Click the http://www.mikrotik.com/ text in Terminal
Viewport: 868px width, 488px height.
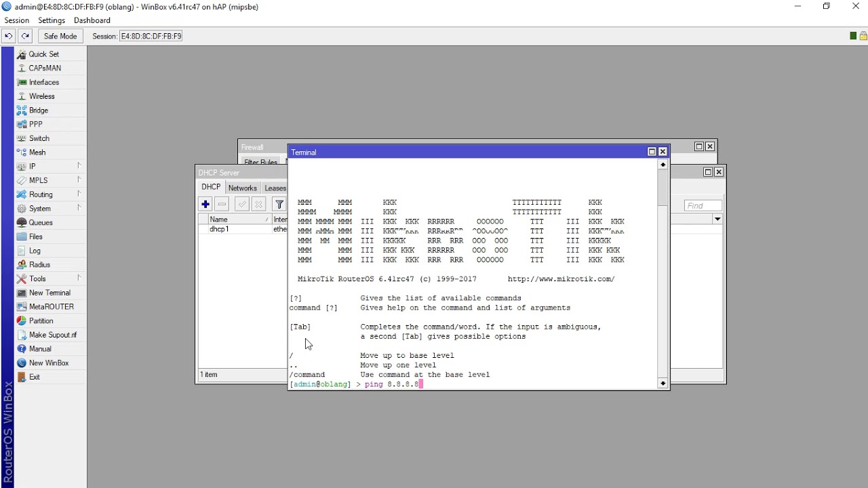click(x=561, y=279)
